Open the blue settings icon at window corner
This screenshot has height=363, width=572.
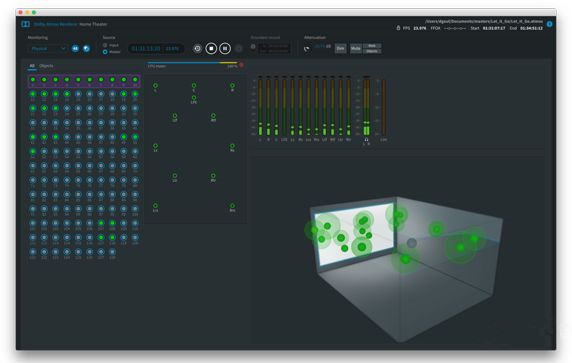(x=549, y=24)
